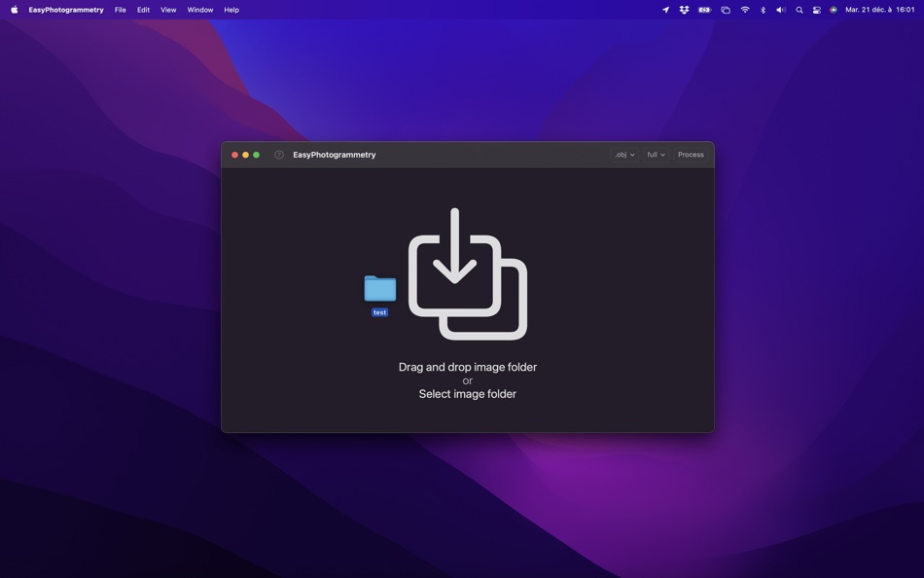This screenshot has height=578, width=924.
Task: Click the date and time clock
Action: (880, 10)
